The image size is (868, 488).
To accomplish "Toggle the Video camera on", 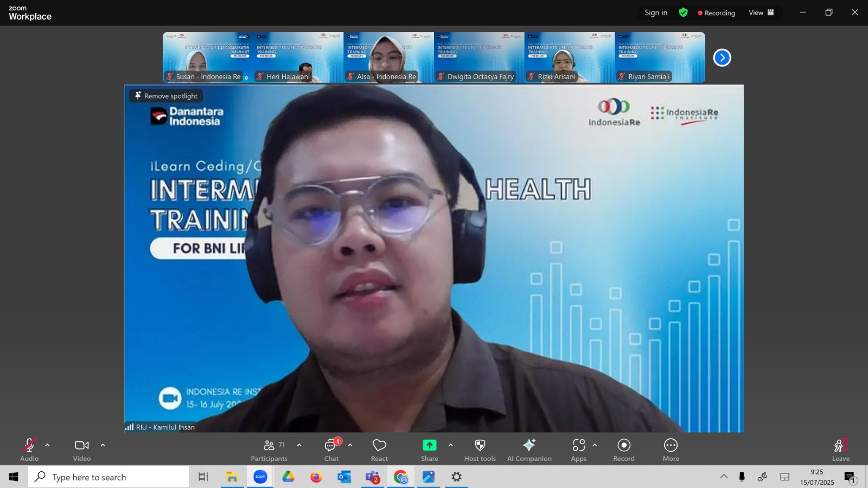I will pos(82,450).
